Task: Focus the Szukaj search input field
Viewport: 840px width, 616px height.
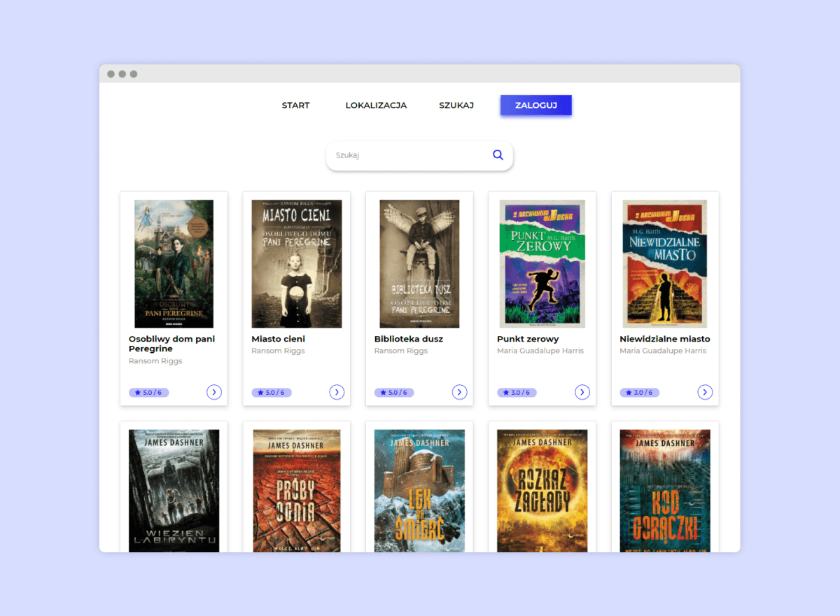Action: (409, 155)
